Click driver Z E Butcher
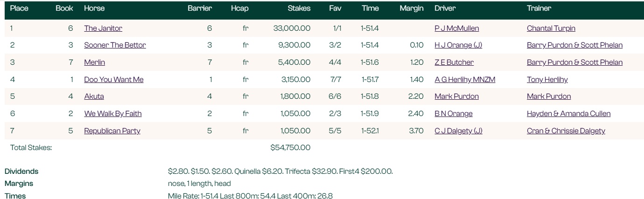This screenshot has width=644, height=199. [454, 62]
